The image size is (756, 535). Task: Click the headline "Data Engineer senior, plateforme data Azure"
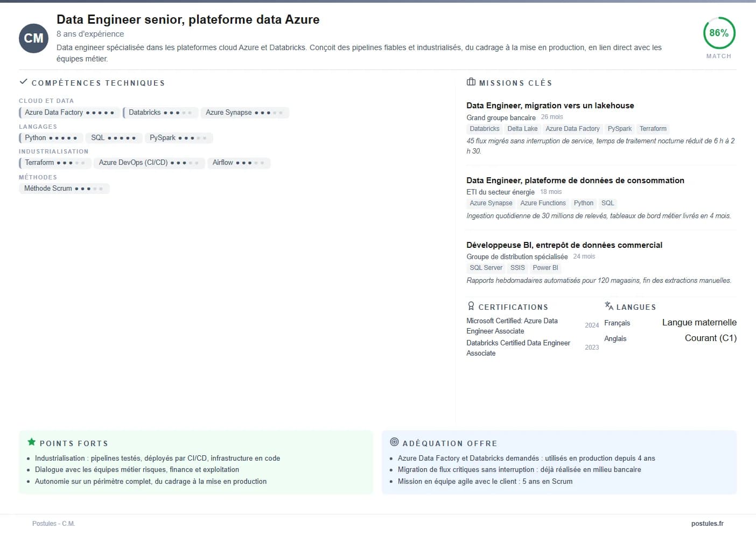188,19
